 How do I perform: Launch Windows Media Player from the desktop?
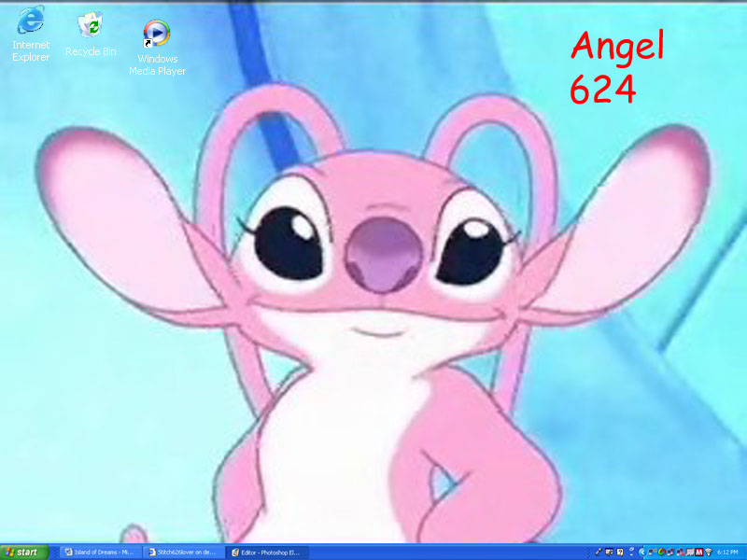pos(156,33)
